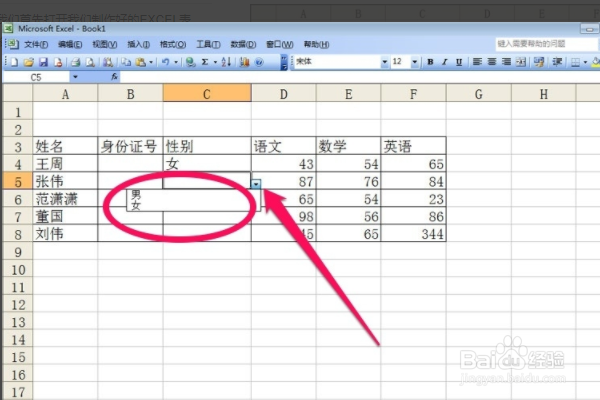This screenshot has width=600, height=400.
Task: Select column C header
Action: pos(207,93)
